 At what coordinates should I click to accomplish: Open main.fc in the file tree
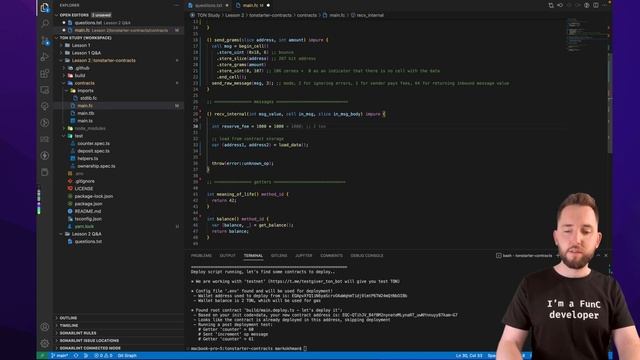[85, 106]
